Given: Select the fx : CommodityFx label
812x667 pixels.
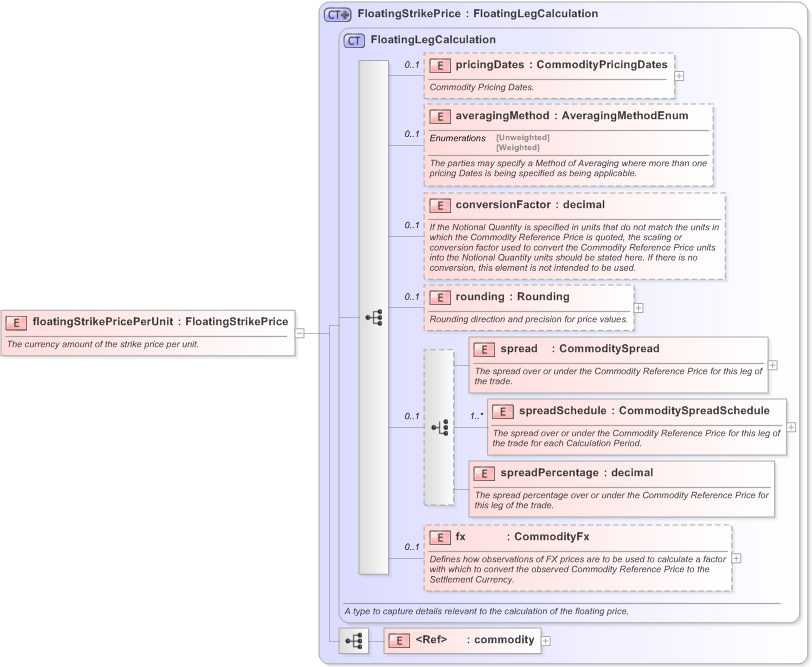Looking at the screenshot, I should (522, 536).
